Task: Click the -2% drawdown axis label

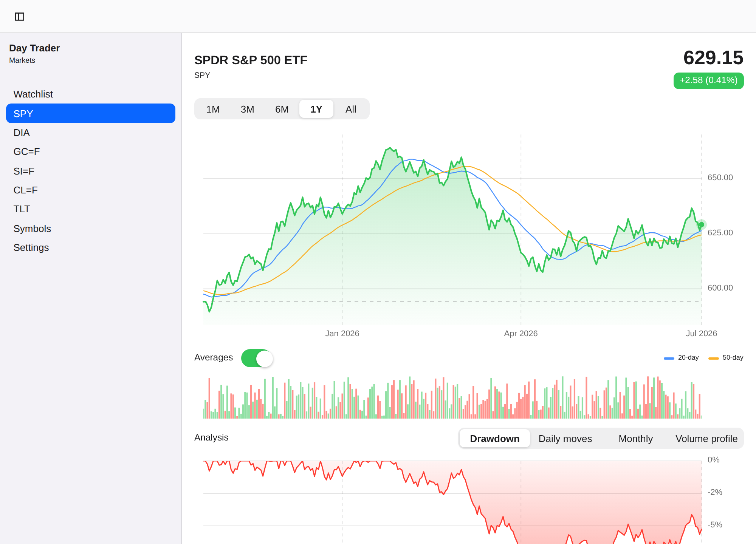Action: [715, 492]
